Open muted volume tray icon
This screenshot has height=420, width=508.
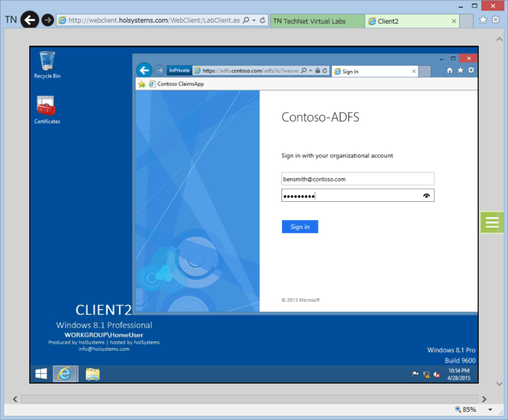pos(437,374)
